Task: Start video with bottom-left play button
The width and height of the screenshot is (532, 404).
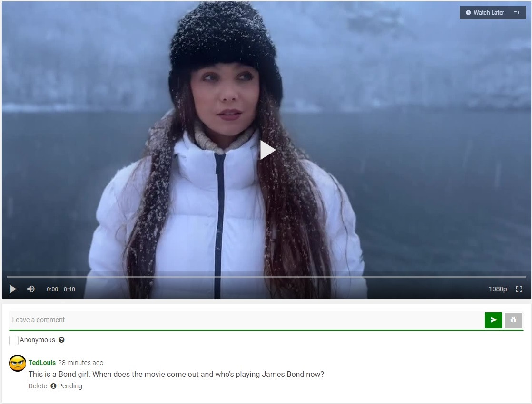Action: [x=13, y=289]
